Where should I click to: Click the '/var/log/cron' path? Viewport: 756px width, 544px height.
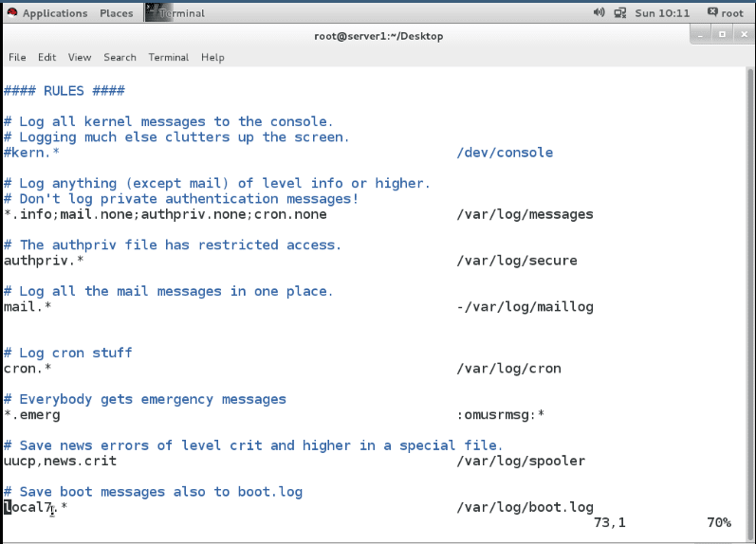508,369
